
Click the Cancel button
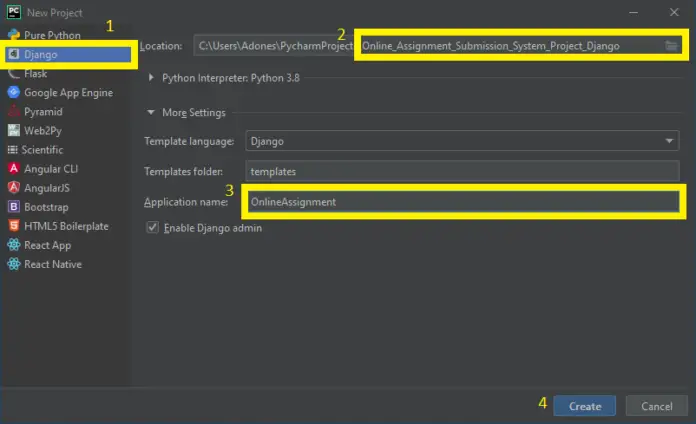656,406
